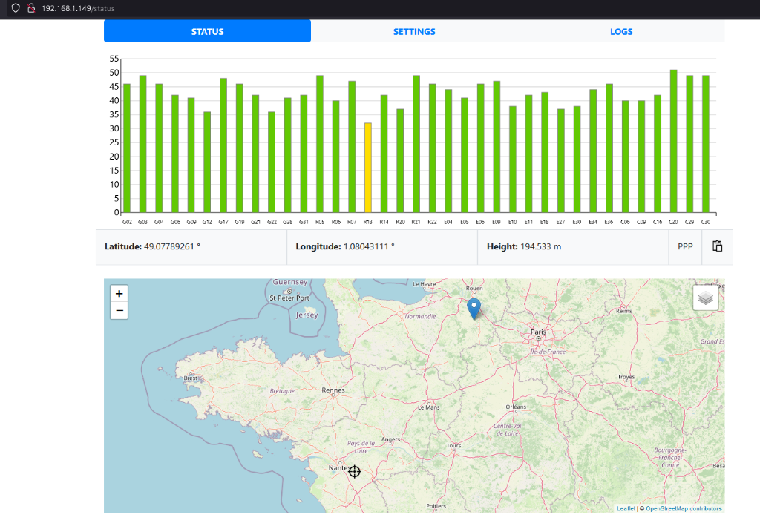
Task: Zoom in on the map
Action: [119, 294]
